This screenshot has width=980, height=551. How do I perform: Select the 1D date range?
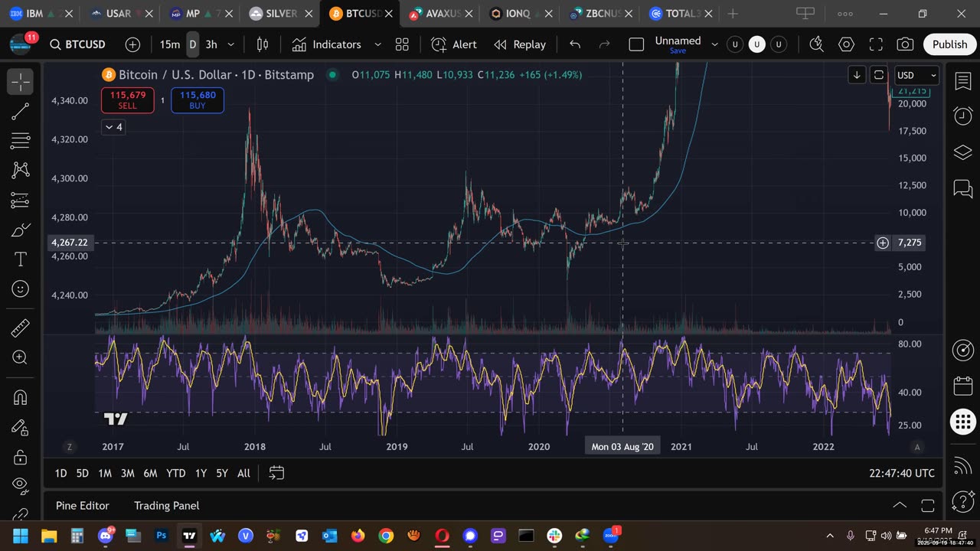(x=60, y=473)
